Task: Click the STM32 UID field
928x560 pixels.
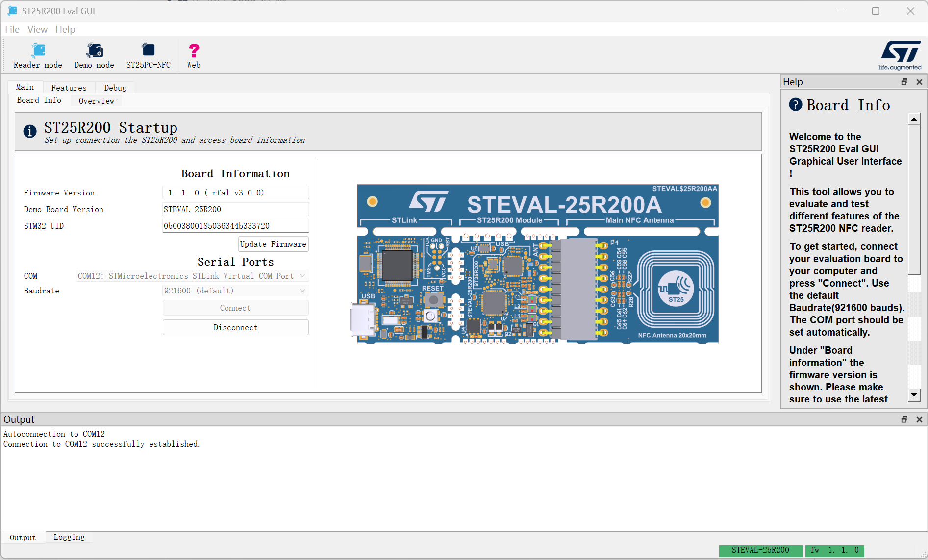Action: coord(235,226)
